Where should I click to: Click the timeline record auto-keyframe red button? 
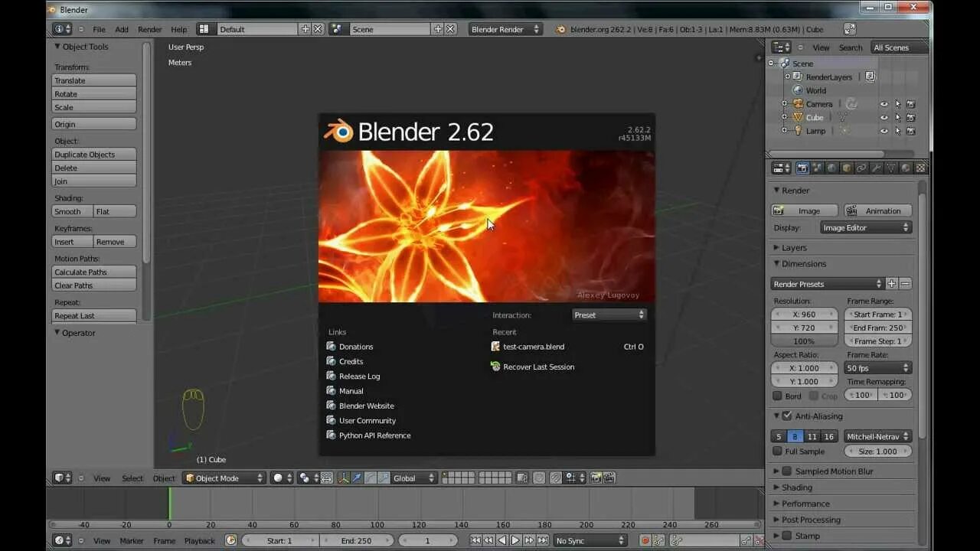click(x=645, y=540)
